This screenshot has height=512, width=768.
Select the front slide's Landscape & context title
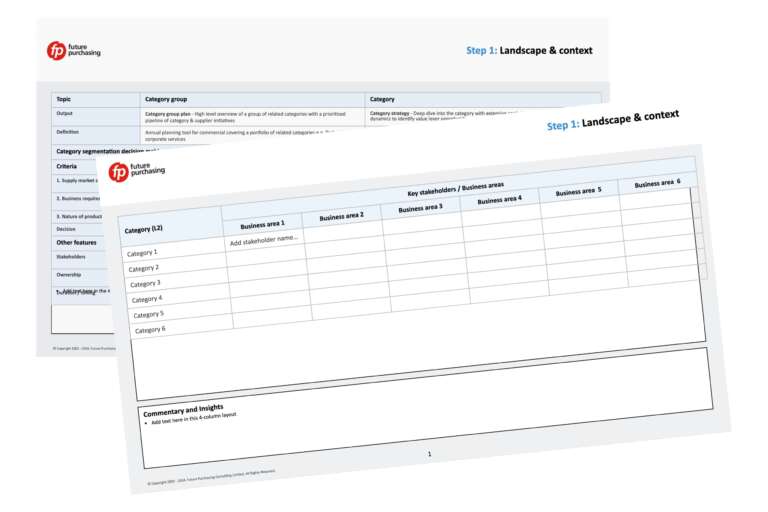[x=613, y=121]
